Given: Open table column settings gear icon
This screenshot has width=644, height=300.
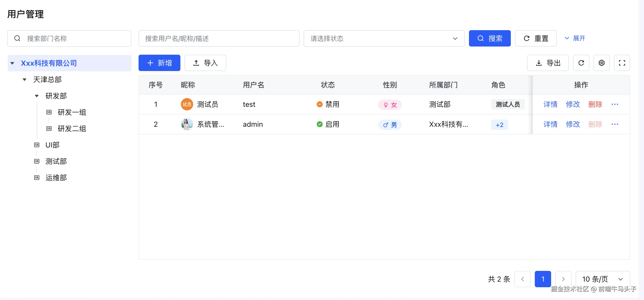Looking at the screenshot, I should click(x=601, y=63).
